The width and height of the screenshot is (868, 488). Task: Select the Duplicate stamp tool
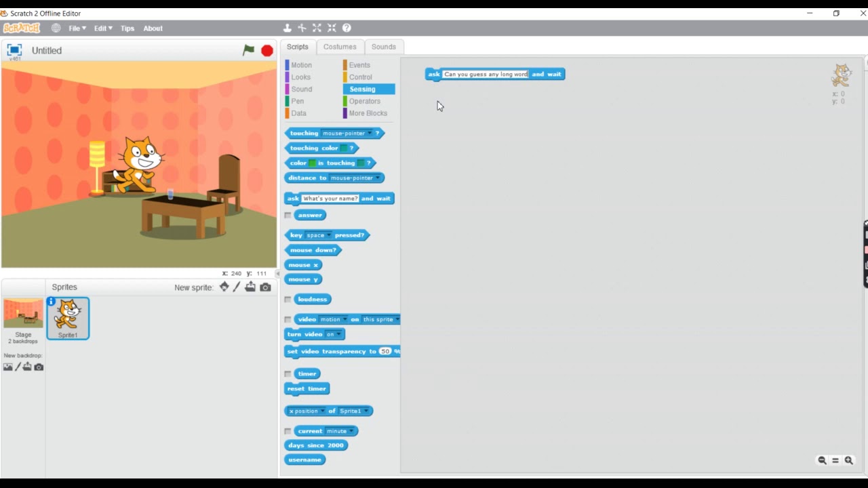point(288,28)
